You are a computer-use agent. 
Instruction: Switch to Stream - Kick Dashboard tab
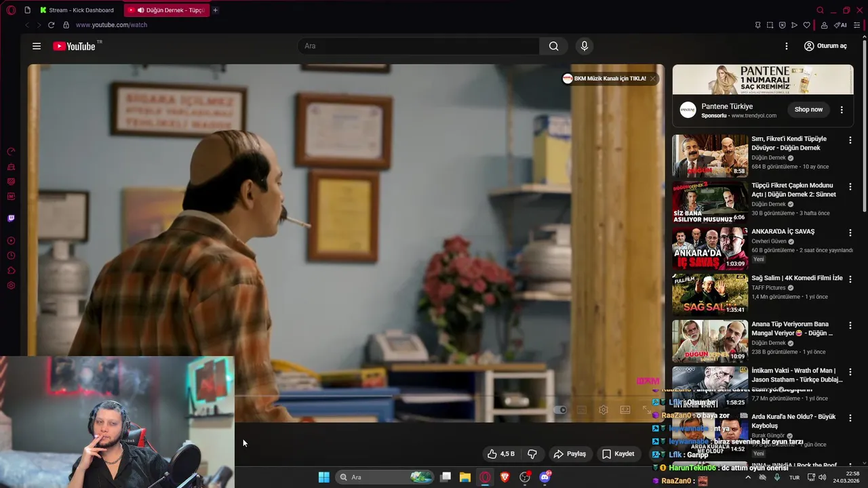click(x=77, y=10)
